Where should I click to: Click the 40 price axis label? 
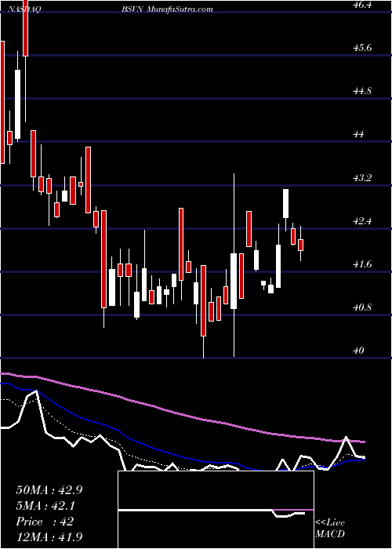(x=358, y=351)
